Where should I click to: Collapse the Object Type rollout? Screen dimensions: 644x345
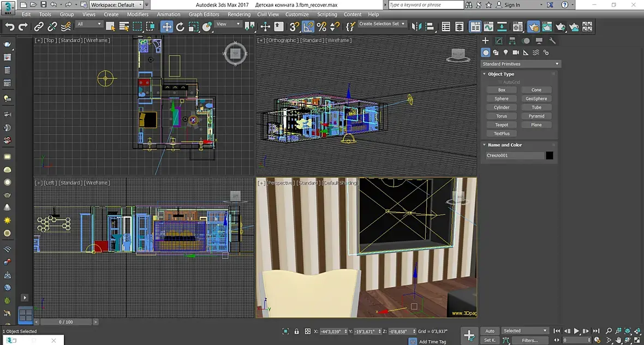pos(500,74)
